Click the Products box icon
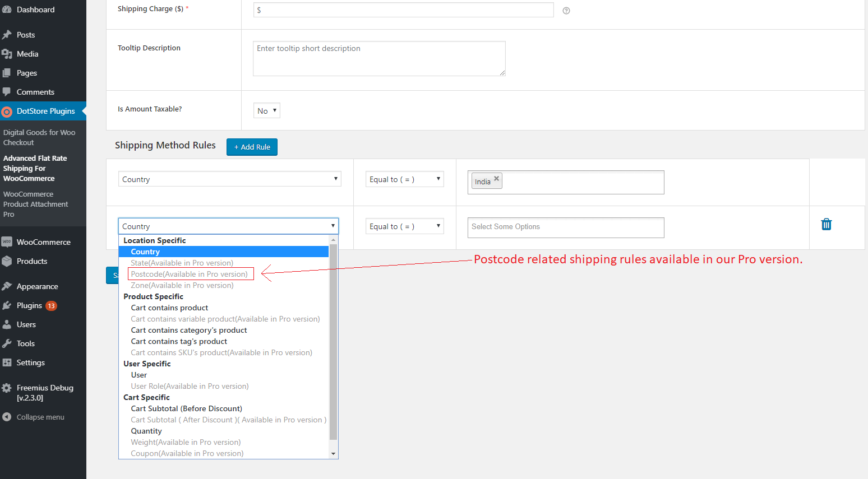The width and height of the screenshot is (868, 479). (x=7, y=261)
